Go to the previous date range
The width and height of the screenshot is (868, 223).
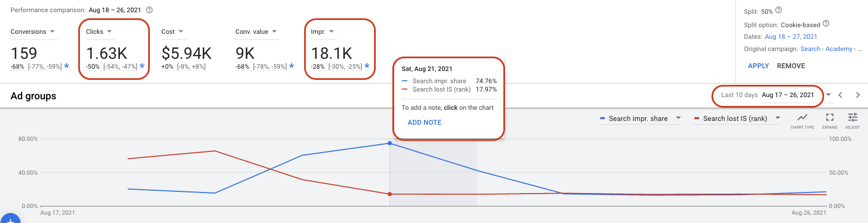click(x=840, y=95)
